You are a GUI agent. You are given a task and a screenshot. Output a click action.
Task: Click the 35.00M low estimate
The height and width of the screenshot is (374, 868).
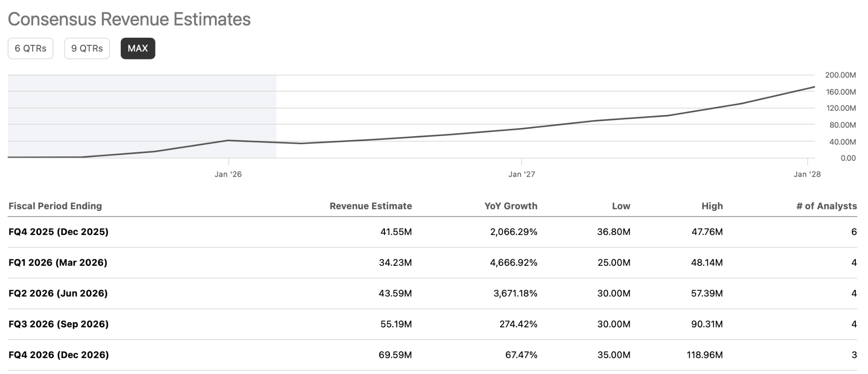614,355
